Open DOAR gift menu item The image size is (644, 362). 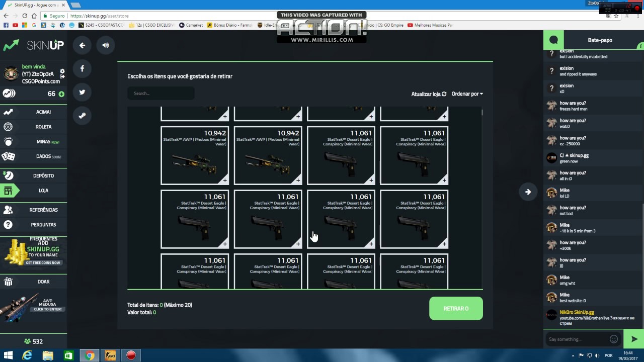(33, 282)
